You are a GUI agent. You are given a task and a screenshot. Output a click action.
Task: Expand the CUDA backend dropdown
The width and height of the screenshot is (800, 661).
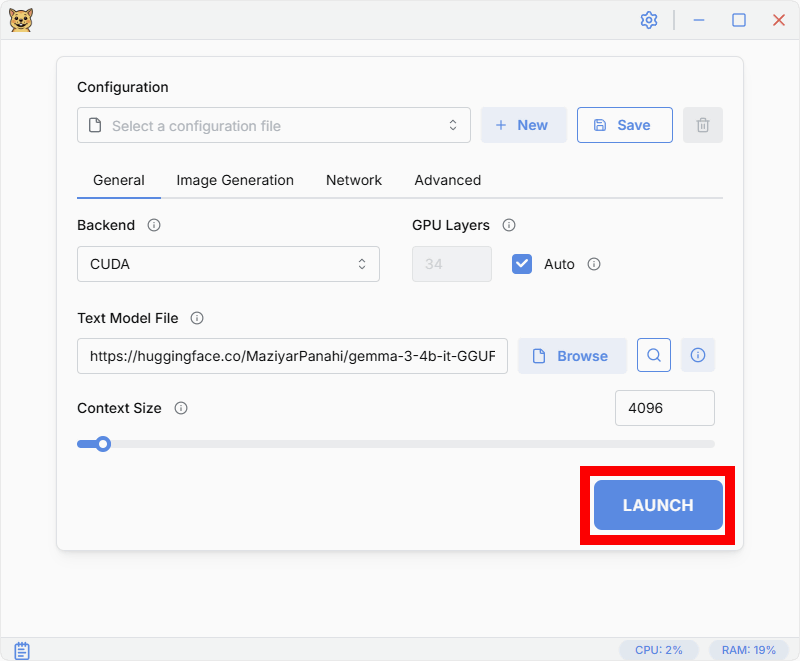[x=228, y=264]
